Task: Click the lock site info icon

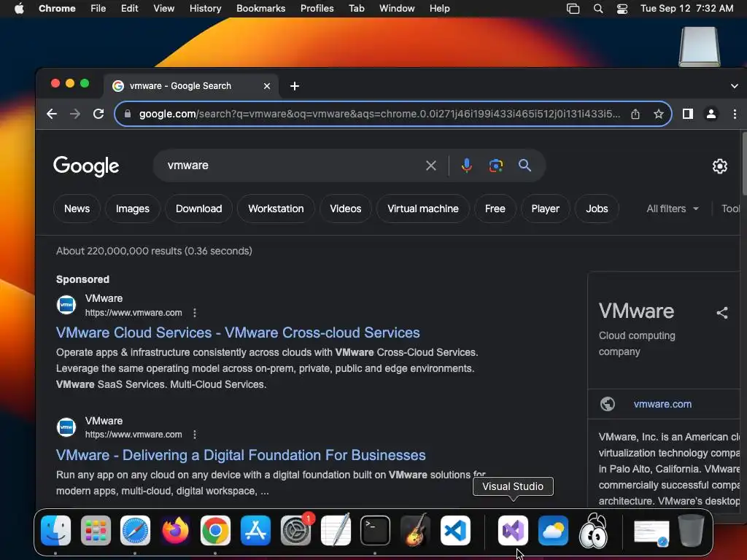Action: [127, 114]
